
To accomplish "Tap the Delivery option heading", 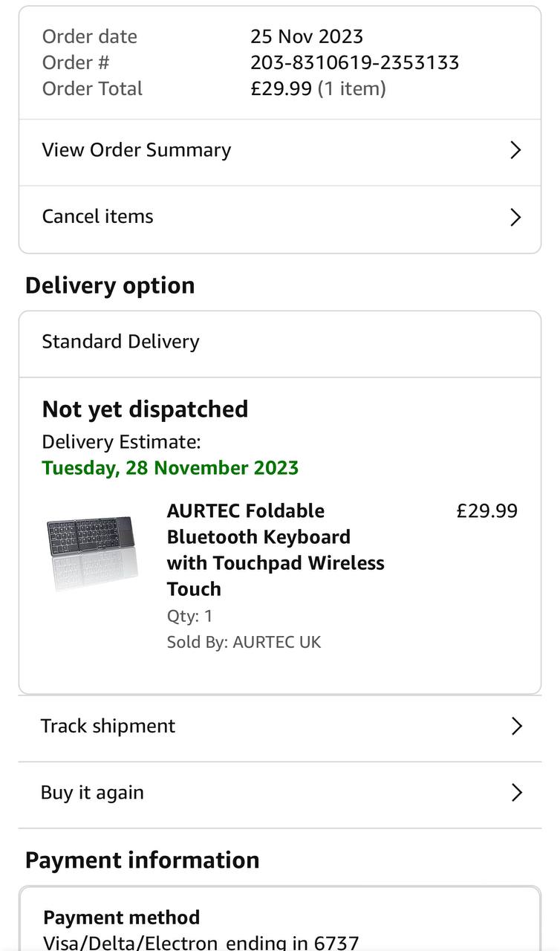I will coord(110,286).
